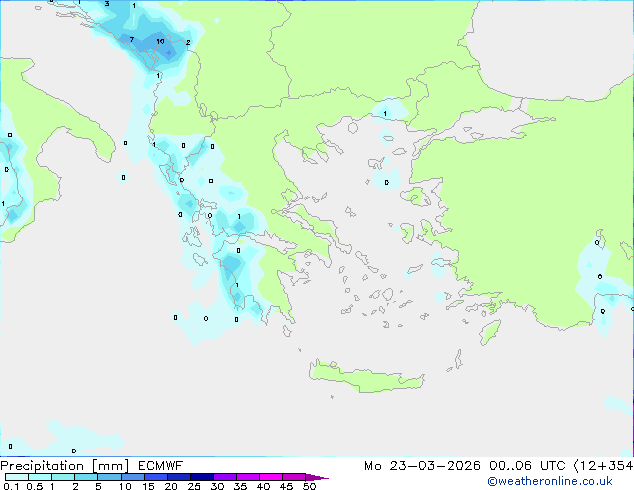Viewport: 634px width, 490px height.
Task: Pick the 0.5–1 mm legend color swatch
Action: 40,477
